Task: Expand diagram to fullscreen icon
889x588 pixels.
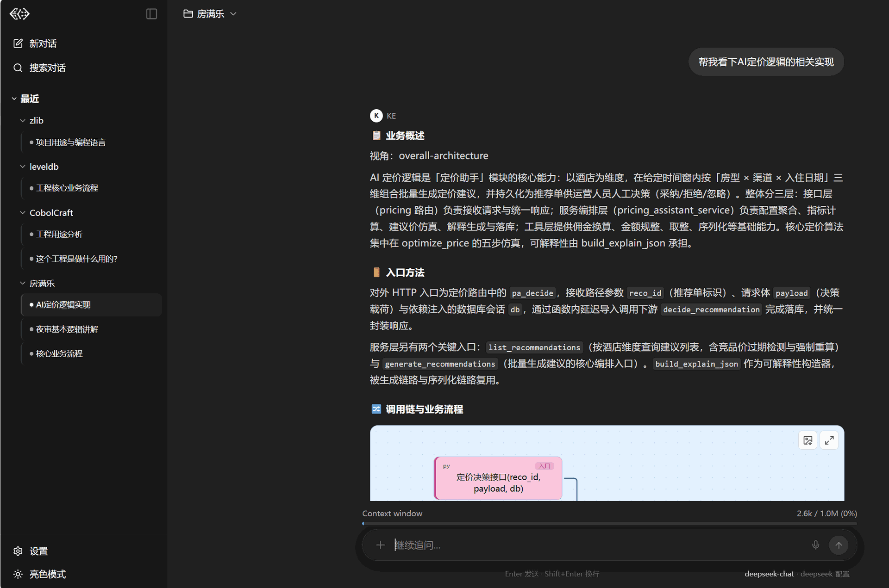Action: click(829, 440)
